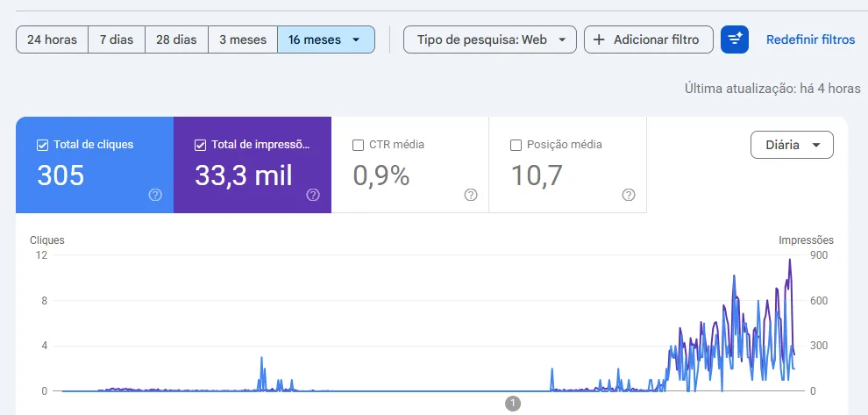Viewport: 868px width, 415px height.
Task: Click the Impressões axis label
Action: coord(806,240)
